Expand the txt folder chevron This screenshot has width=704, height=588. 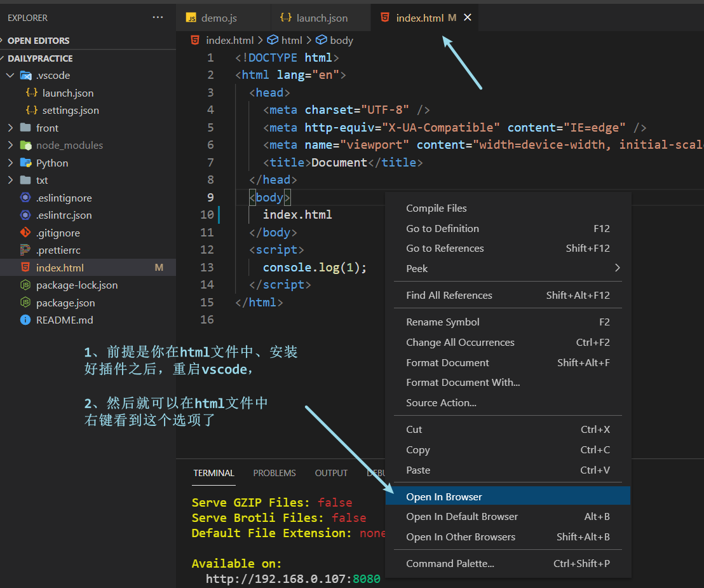(x=10, y=180)
